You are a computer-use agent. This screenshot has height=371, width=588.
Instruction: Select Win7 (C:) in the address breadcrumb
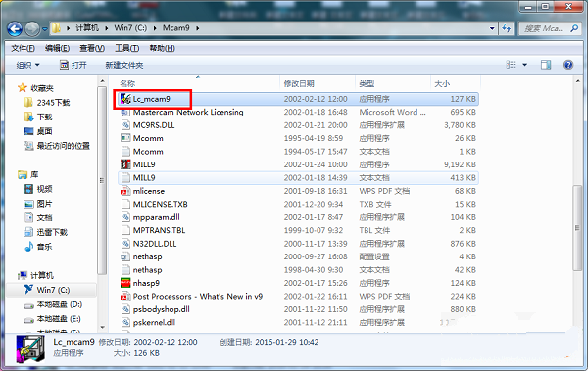pos(130,28)
